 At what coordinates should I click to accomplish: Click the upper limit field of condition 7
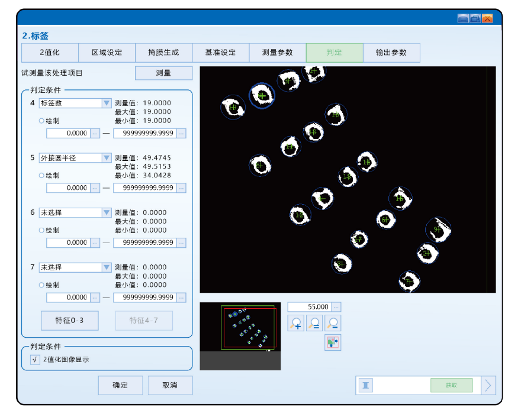144,298
